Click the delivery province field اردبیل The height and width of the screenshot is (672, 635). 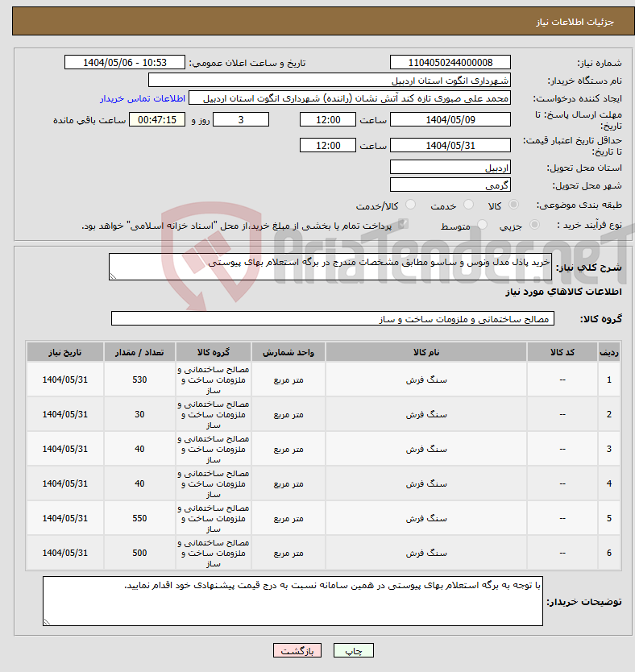pyautogui.click(x=450, y=167)
